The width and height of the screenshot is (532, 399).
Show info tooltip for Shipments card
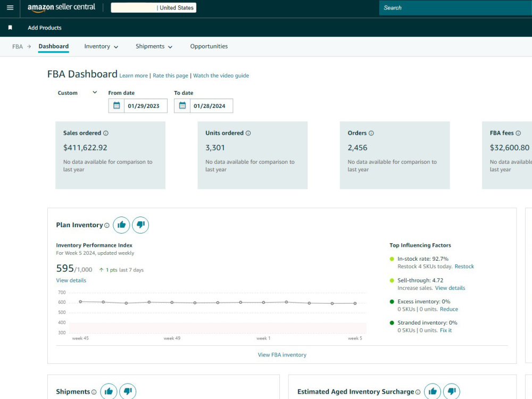pos(94,392)
